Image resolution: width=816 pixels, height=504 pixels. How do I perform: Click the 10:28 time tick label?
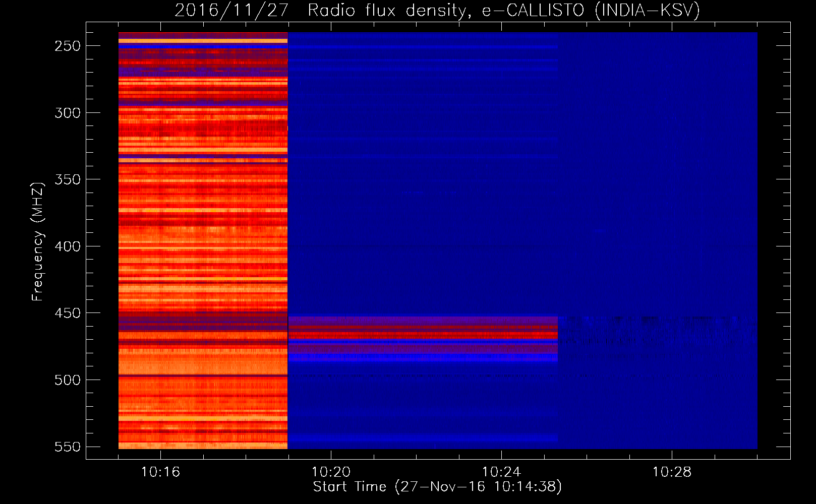(672, 472)
